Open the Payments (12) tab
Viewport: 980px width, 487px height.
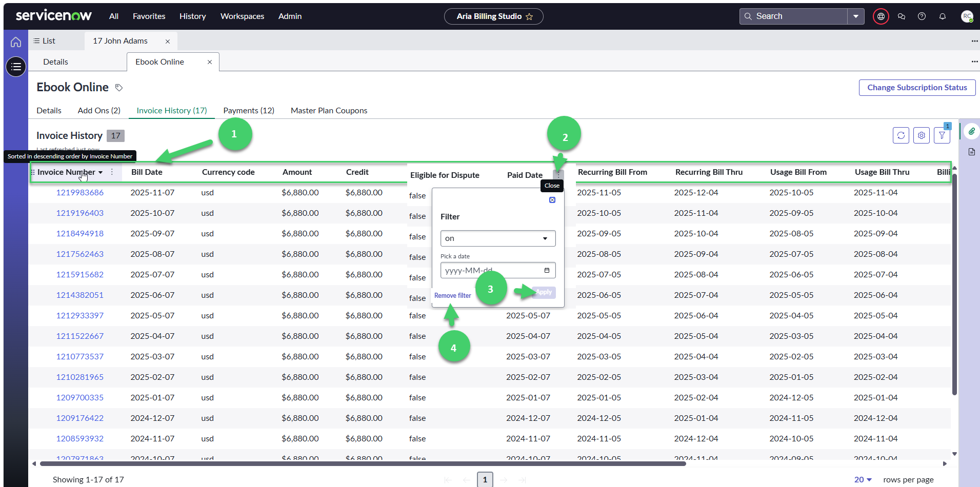tap(249, 111)
